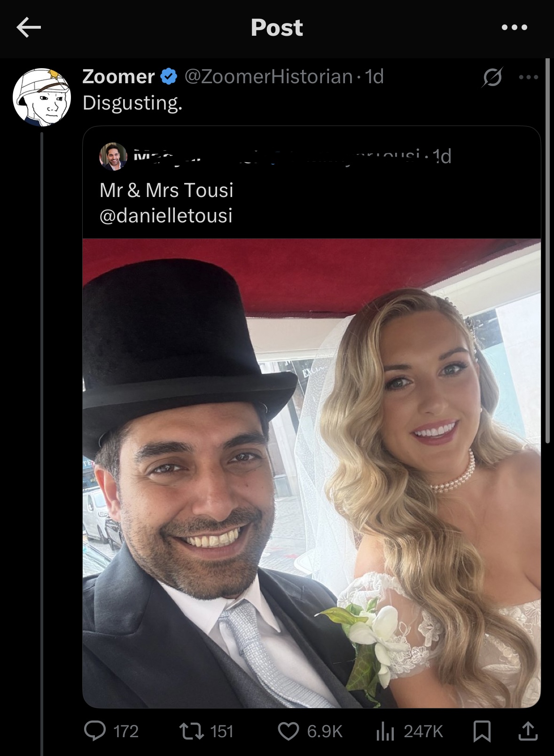Like the post with heart icon
Screen dimensions: 554x756
coord(288,731)
